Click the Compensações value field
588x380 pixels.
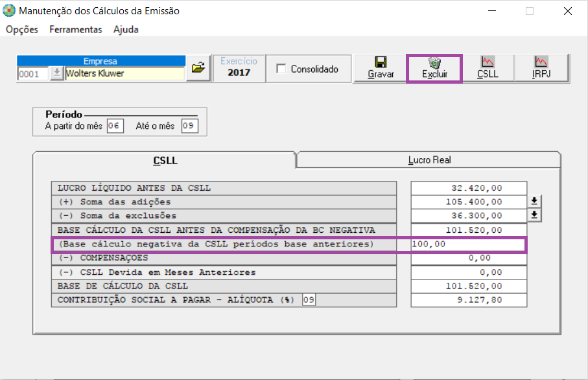469,258
